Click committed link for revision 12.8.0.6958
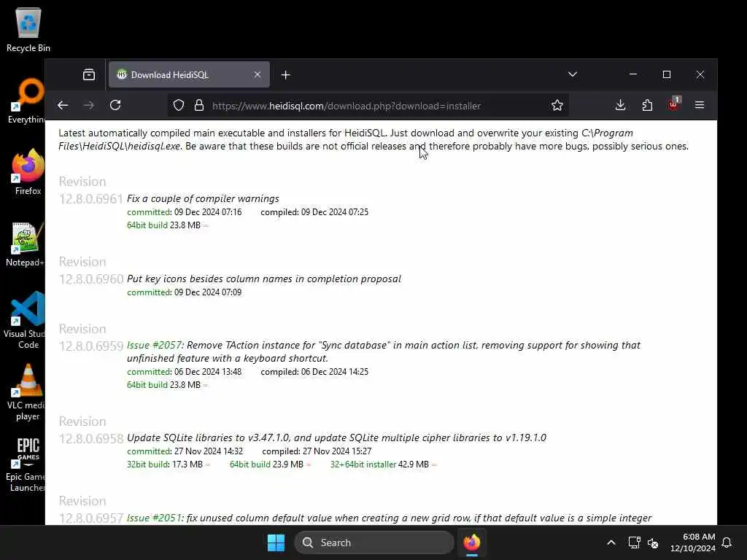This screenshot has width=747, height=560. (x=149, y=451)
